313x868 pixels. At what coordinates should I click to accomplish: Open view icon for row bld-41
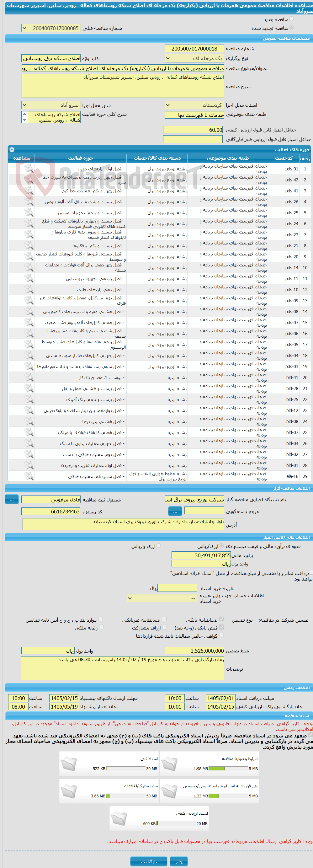coord(29,378)
